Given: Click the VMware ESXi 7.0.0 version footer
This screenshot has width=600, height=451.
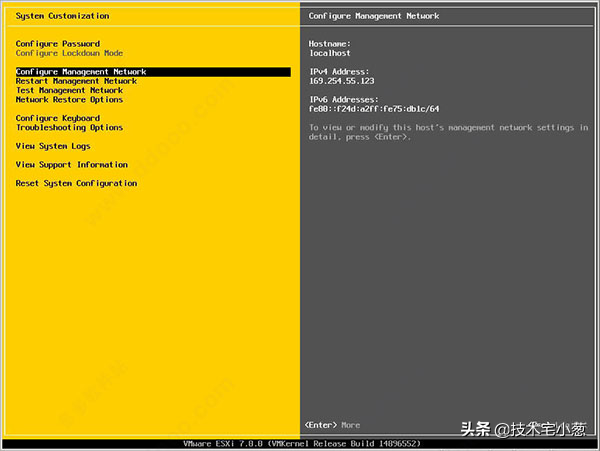Looking at the screenshot, I should tap(302, 444).
